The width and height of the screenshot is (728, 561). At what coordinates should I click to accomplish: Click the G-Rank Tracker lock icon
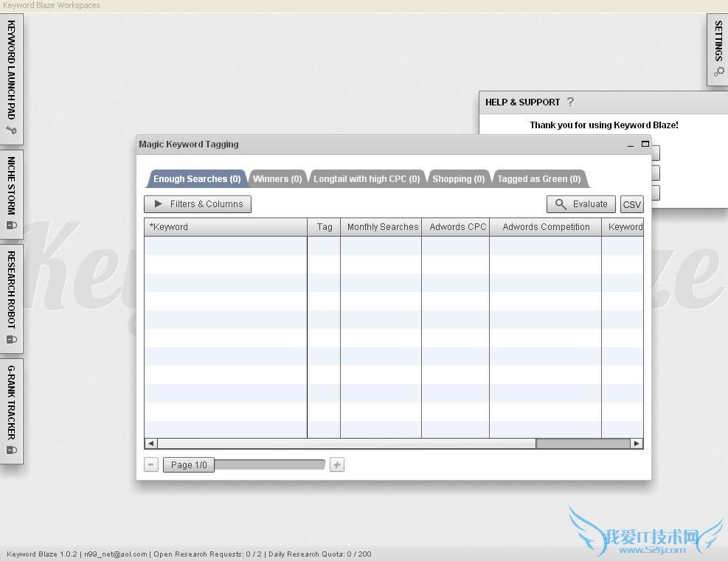pos(11,450)
